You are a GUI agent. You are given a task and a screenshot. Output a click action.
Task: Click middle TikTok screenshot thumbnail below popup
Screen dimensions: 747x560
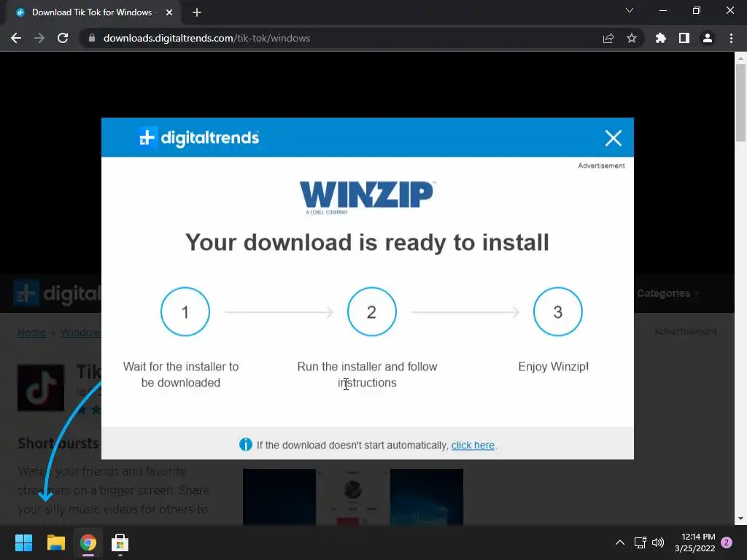coord(353,497)
